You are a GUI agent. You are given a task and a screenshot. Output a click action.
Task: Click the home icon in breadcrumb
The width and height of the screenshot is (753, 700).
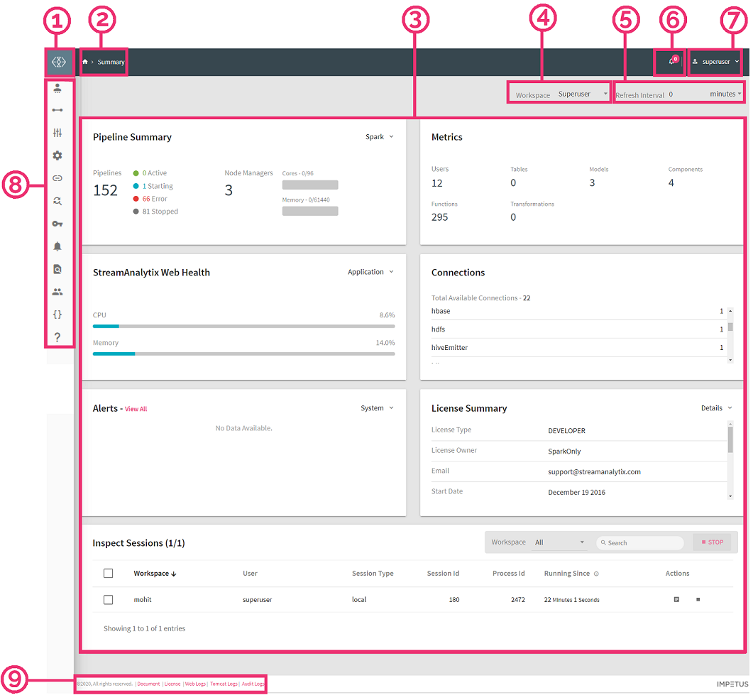(x=85, y=62)
